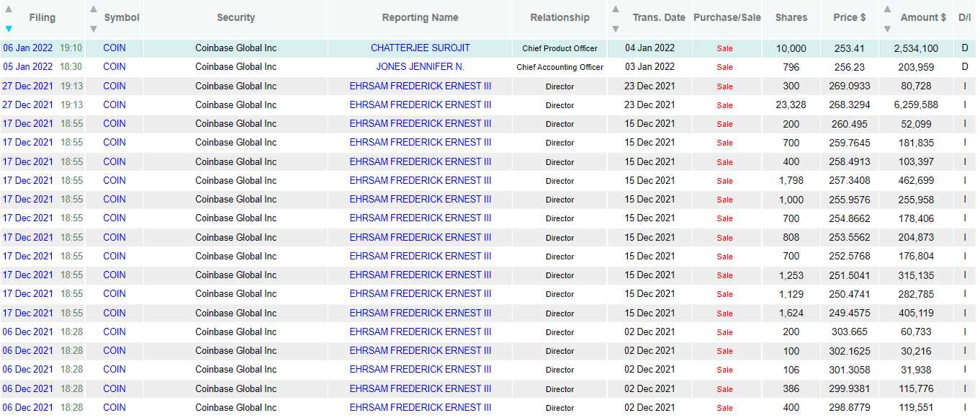Click the Price $ column header
The image size is (980, 418).
(850, 17)
